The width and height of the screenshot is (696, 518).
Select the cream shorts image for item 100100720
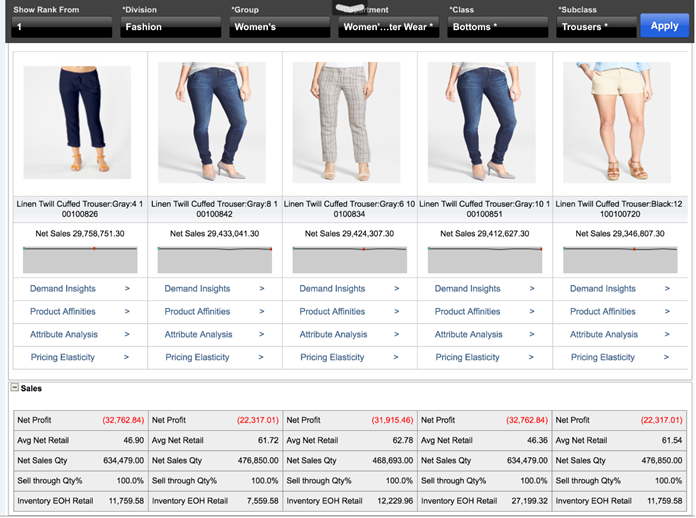pyautogui.click(x=617, y=123)
